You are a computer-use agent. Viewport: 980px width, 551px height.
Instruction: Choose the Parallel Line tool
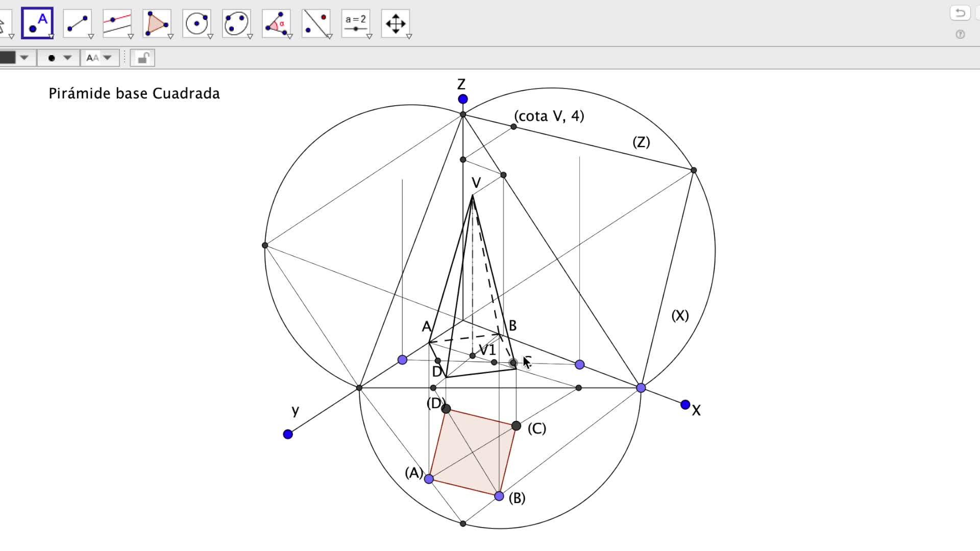[x=117, y=23]
